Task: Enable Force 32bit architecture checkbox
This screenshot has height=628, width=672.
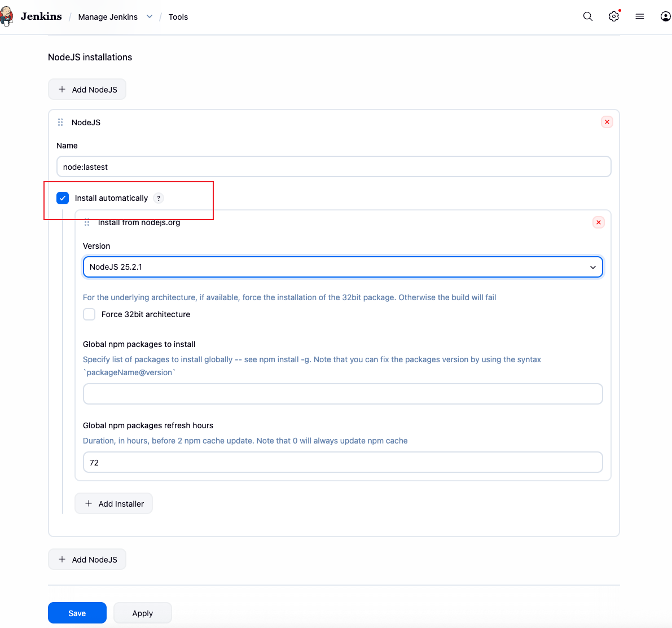Action: tap(89, 314)
